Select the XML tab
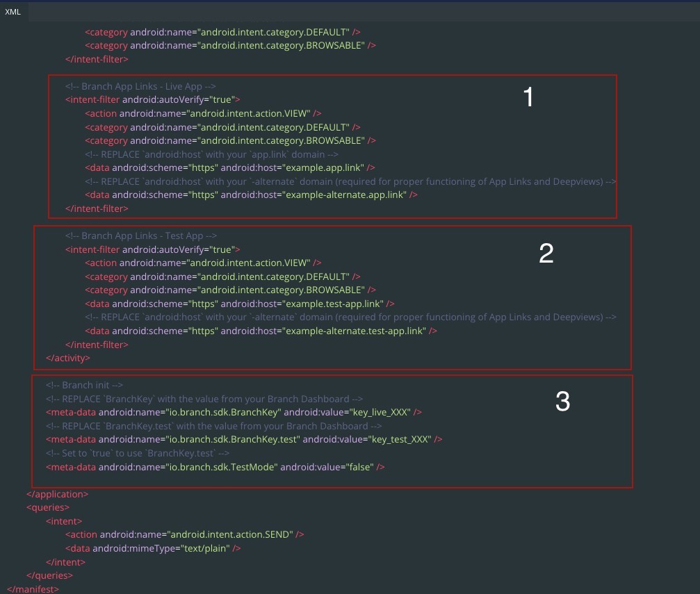The height and width of the screenshot is (594, 700). pos(13,11)
